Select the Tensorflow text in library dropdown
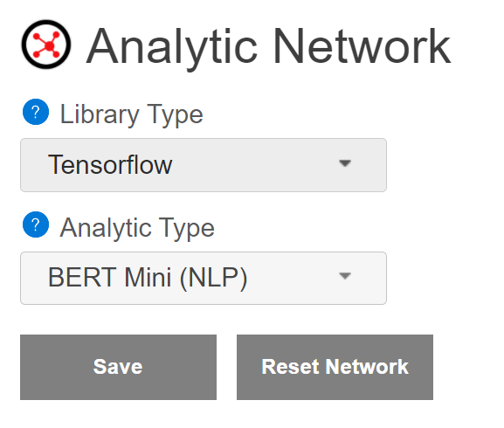The image size is (504, 428). click(x=110, y=165)
